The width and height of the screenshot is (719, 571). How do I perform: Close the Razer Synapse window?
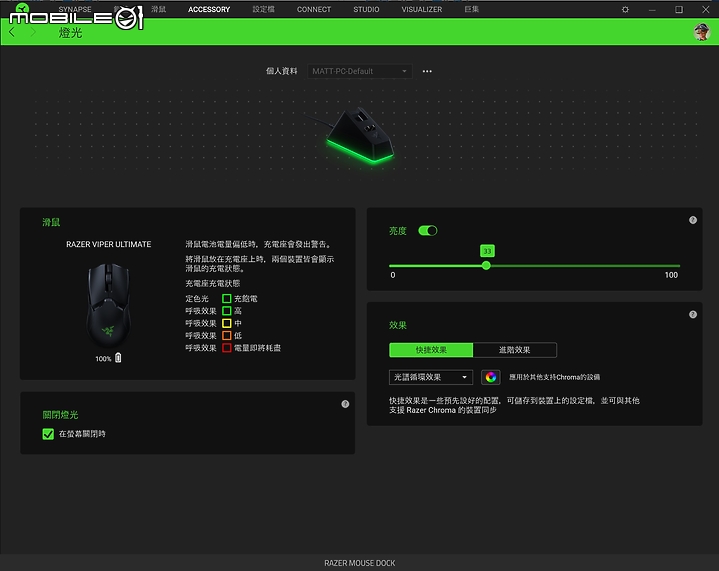pyautogui.click(x=706, y=9)
